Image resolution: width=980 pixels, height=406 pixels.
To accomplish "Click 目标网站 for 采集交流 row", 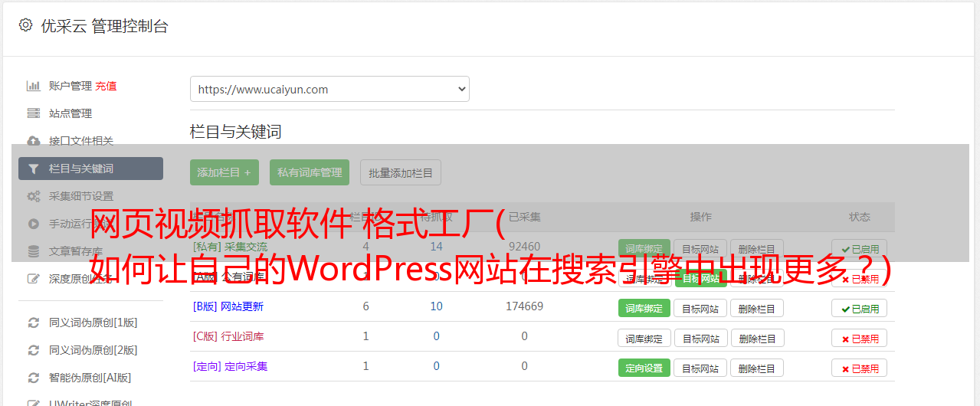I will coord(700,248).
